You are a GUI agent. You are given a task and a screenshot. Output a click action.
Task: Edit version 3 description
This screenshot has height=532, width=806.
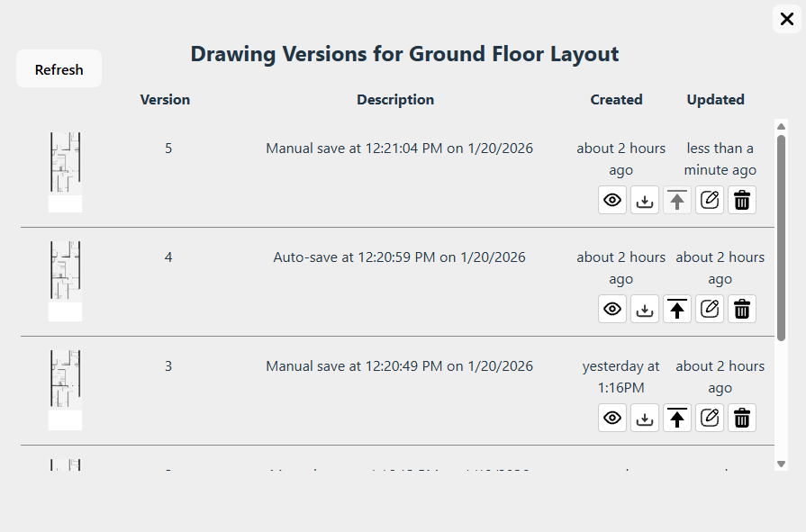coord(710,418)
